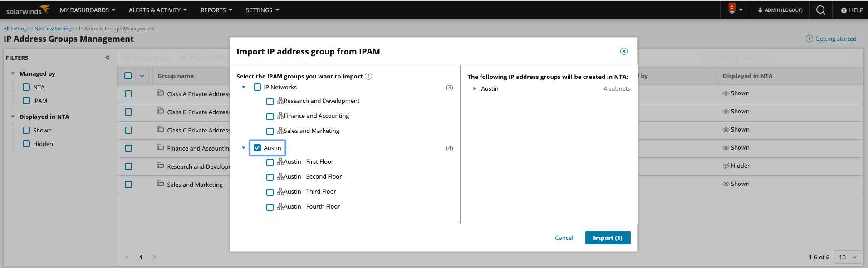Click the Import (1) button
This screenshot has width=868, height=268.
click(608, 238)
